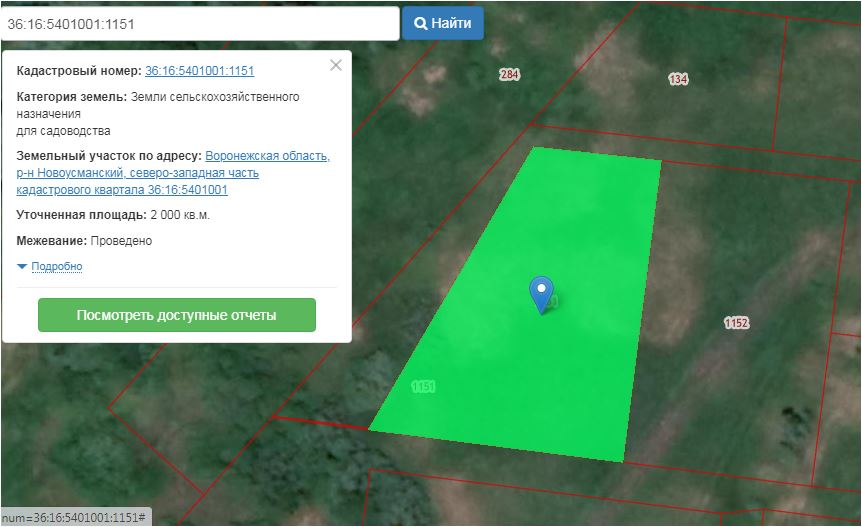The height and width of the screenshot is (527, 862).
Task: Open cadastral number link 36:16:5401001:1151
Action: (200, 71)
